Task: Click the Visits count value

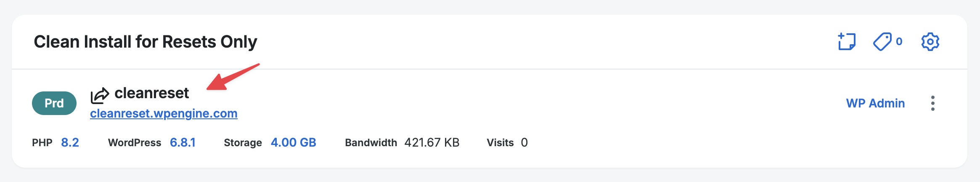Action: pyautogui.click(x=524, y=142)
